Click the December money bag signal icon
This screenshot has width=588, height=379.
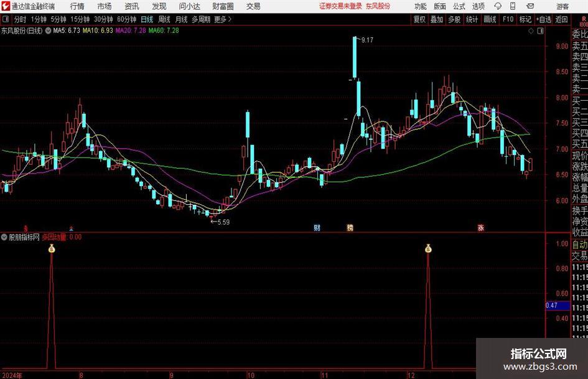[428, 248]
